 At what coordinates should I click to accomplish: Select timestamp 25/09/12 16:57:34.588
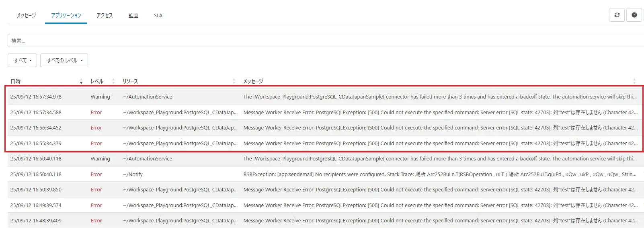point(36,113)
